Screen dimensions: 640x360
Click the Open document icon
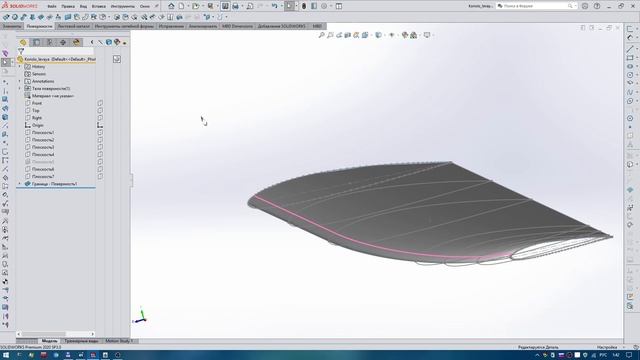coord(196,6)
